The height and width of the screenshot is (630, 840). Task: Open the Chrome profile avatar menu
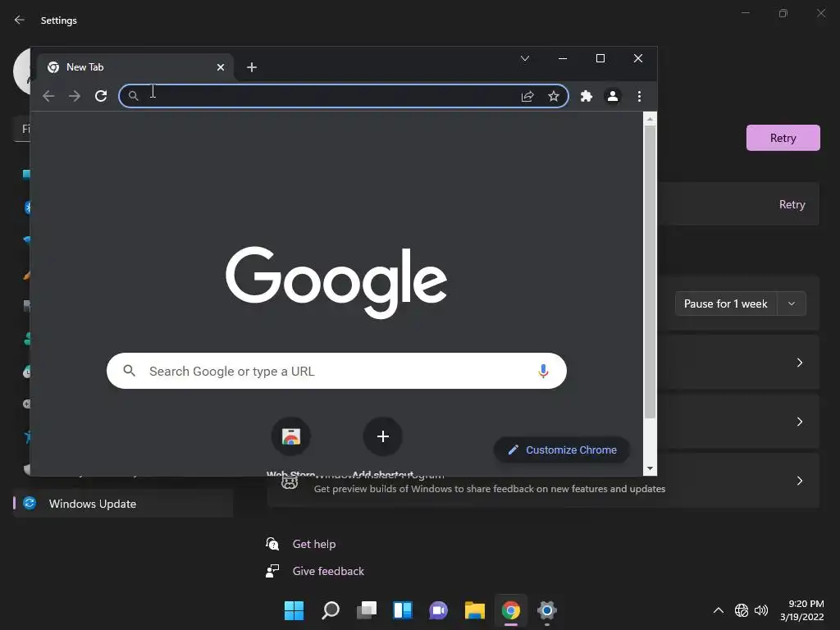pos(612,96)
